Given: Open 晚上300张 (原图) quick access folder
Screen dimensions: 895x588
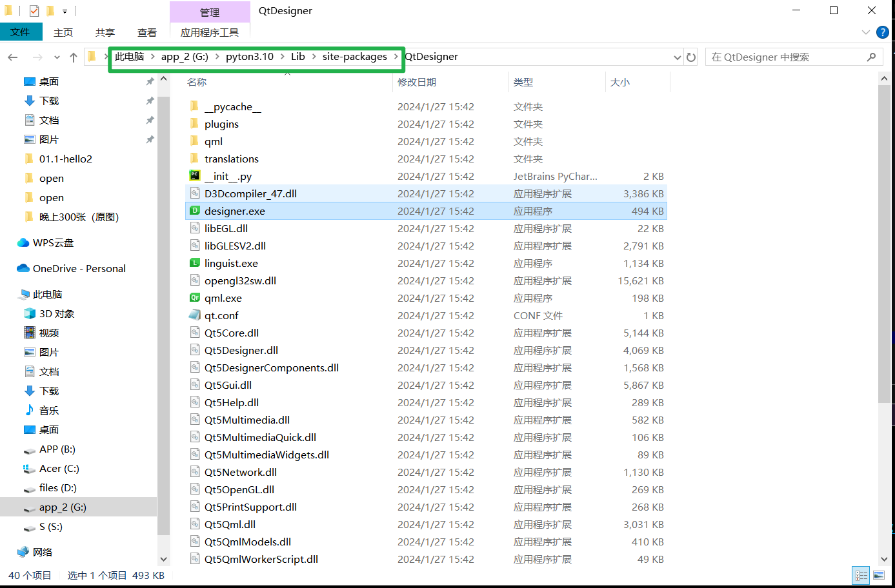Looking at the screenshot, I should tap(79, 217).
